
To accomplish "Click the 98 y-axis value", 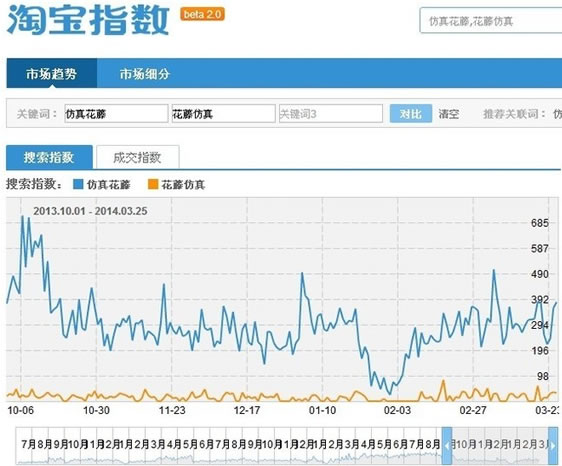I will (x=543, y=376).
